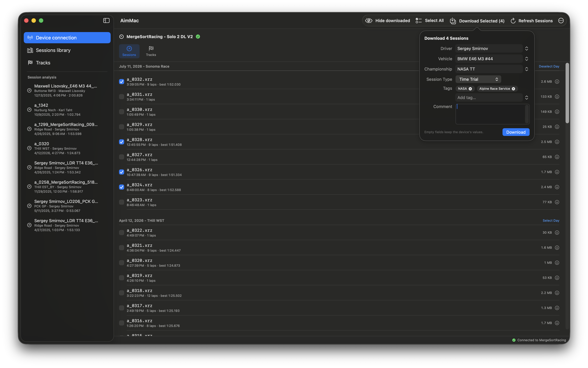Screen dimensions: 588x368
Task: Click the sessions list vertical scrollbar
Action: tap(567, 93)
